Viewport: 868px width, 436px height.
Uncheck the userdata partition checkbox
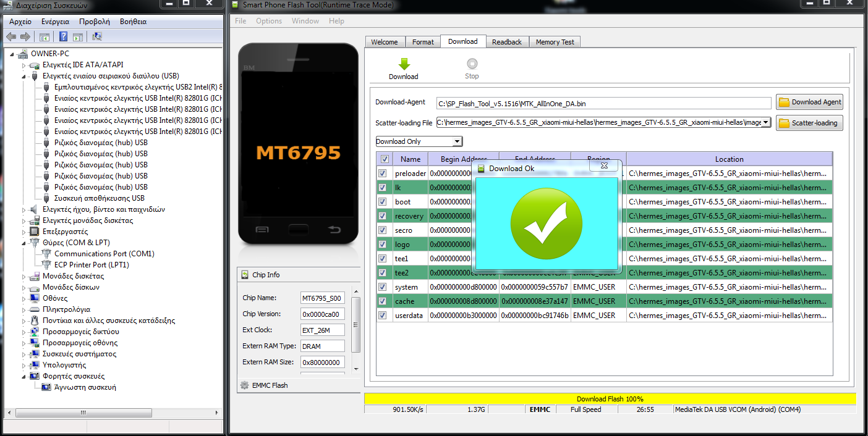[x=383, y=316]
